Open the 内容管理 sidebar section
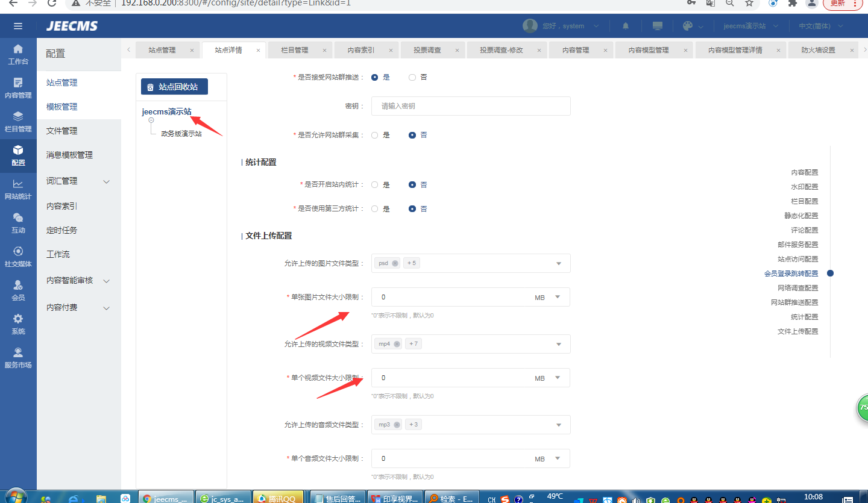 tap(18, 87)
